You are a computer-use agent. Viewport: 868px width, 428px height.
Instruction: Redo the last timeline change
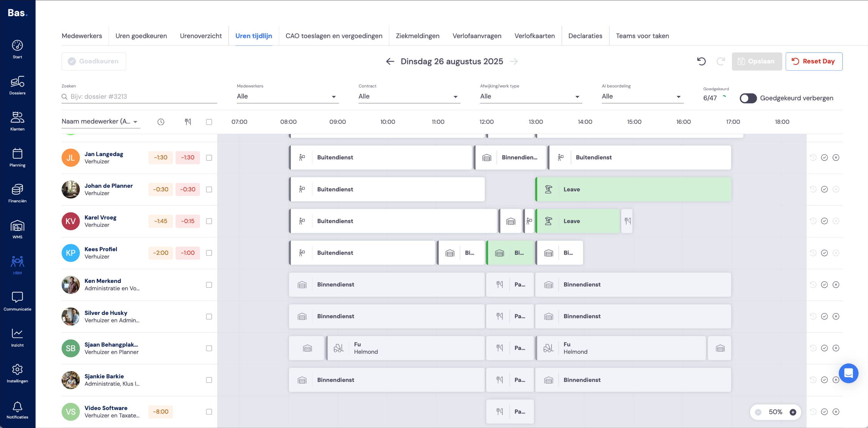pyautogui.click(x=720, y=61)
